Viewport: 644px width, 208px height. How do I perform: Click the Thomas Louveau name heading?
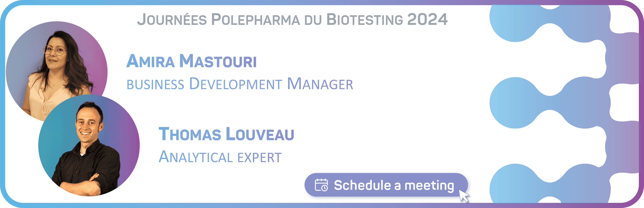point(226,134)
